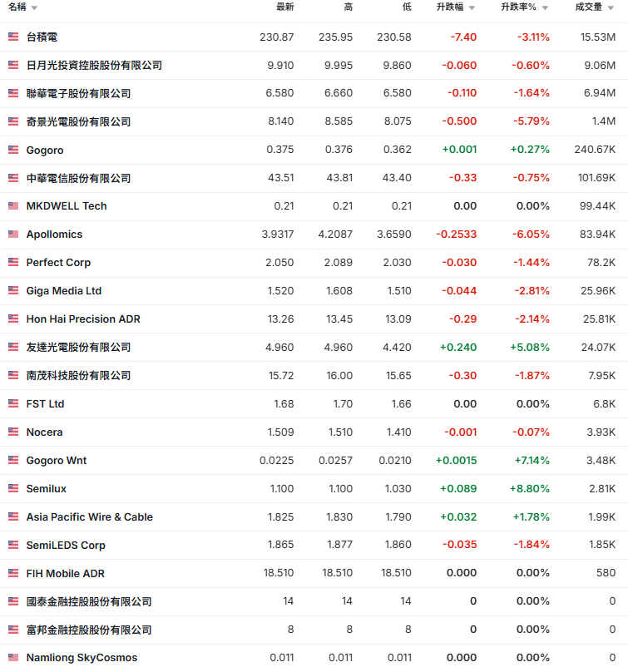Click the 低 column header
This screenshot has width=628, height=672.
[x=407, y=7]
